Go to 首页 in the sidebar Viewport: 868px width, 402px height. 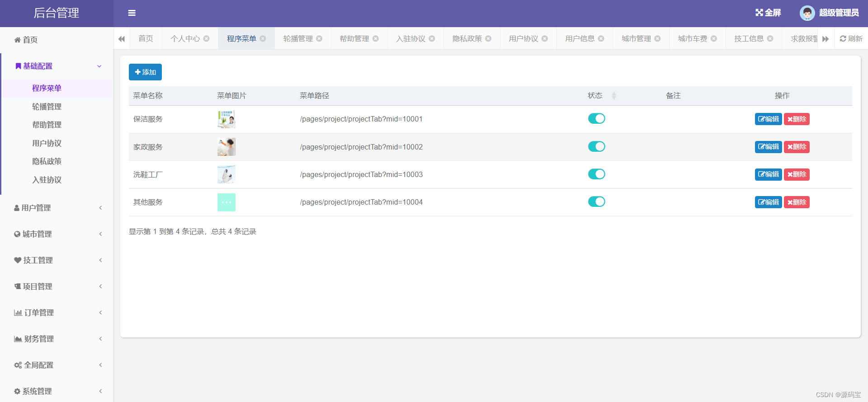57,40
